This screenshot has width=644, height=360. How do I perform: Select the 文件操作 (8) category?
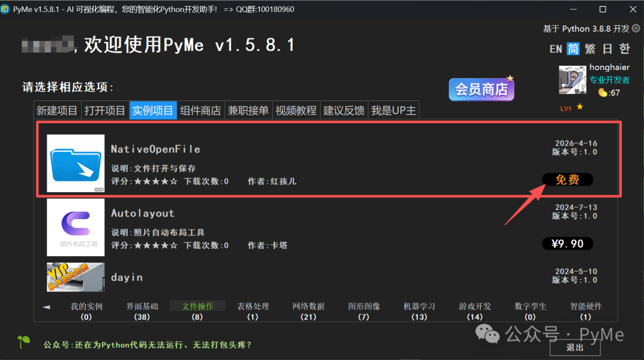[197, 311]
